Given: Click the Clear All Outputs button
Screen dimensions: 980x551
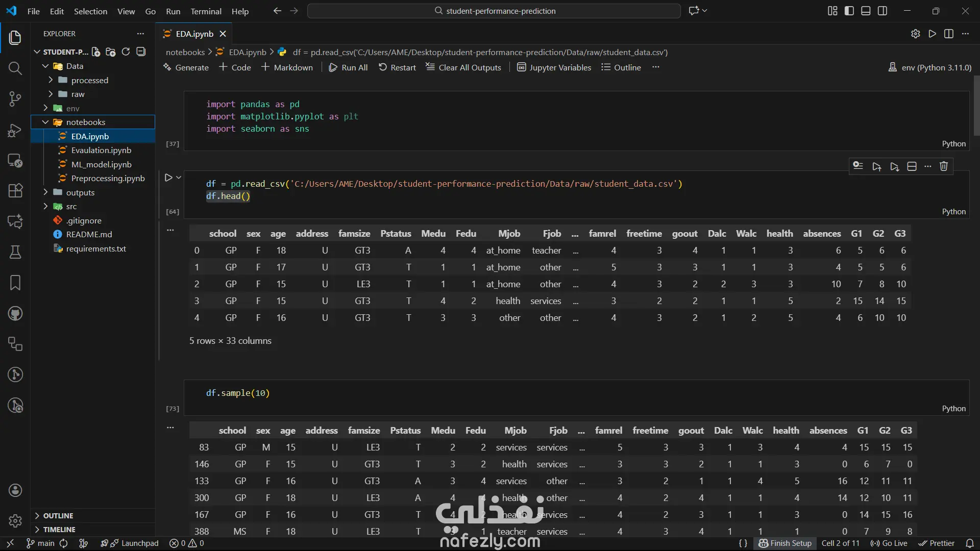Looking at the screenshot, I should coord(463,67).
